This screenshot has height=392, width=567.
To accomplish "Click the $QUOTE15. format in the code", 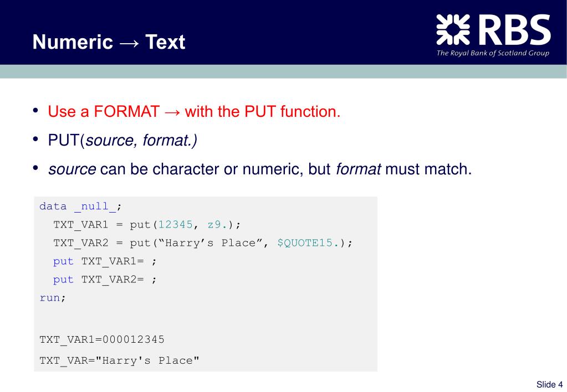I will pyautogui.click(x=308, y=243).
